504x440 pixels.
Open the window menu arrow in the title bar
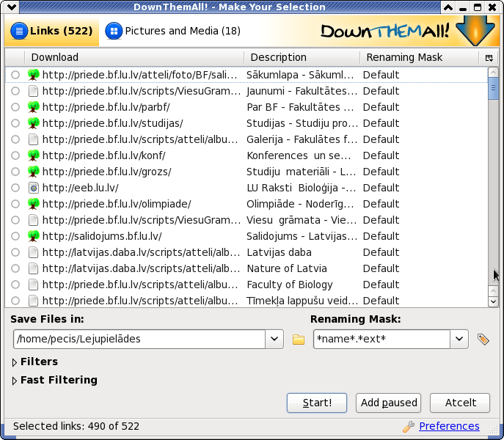pyautogui.click(x=12, y=7)
